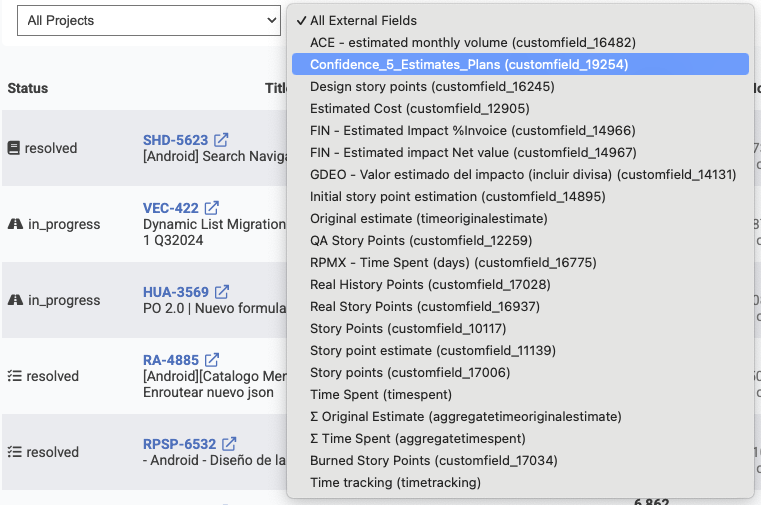Choose Time tracking (timetracking) option

(x=395, y=482)
